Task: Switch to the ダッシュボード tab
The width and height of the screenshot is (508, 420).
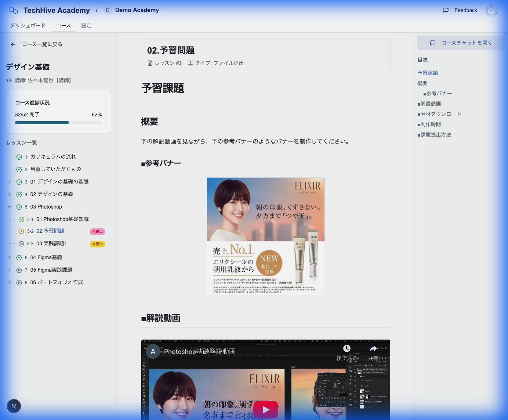Action: tap(28, 25)
